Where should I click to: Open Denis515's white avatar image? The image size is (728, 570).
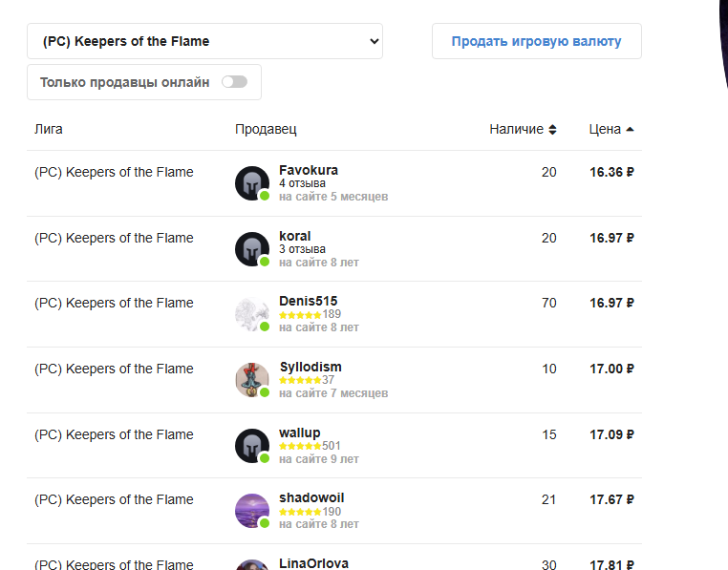click(x=252, y=314)
